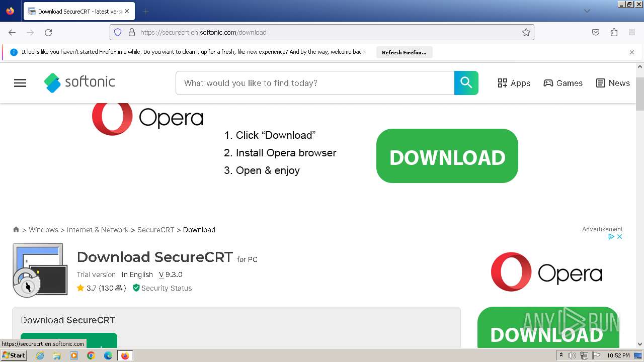View Security Status badge

162,288
